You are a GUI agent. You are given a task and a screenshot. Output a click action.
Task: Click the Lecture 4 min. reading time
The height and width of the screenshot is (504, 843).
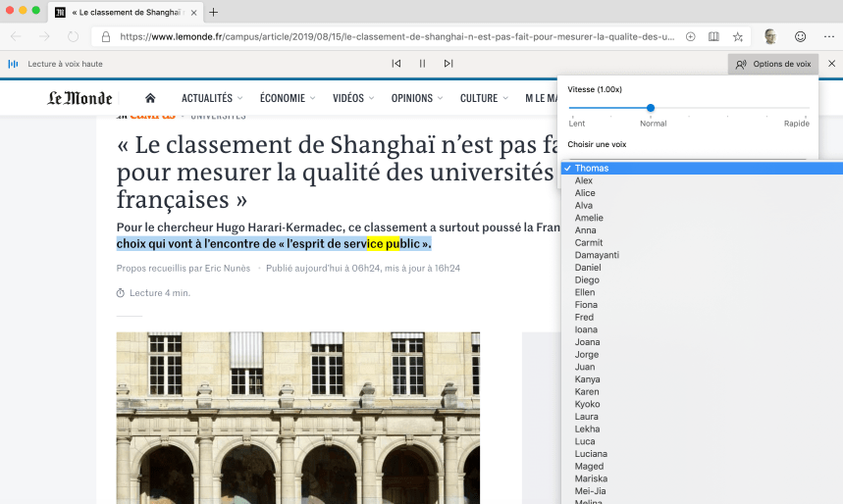coord(153,293)
